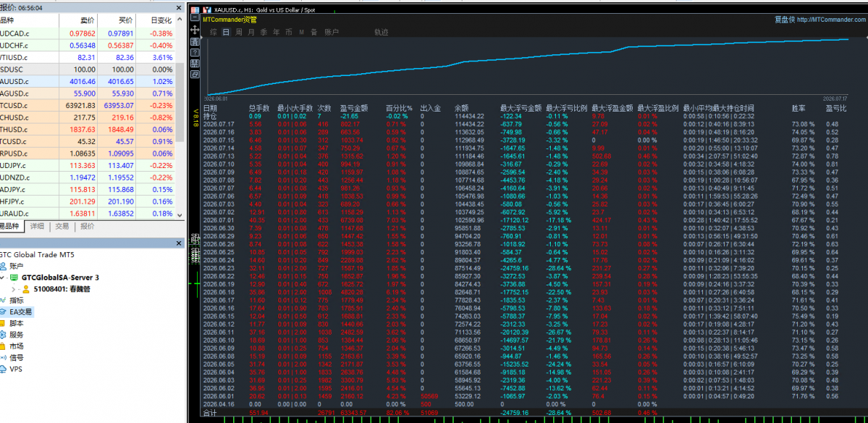This screenshot has height=423, width=868.
Task: Click the VPS cloud icon
Action: (x=4, y=369)
